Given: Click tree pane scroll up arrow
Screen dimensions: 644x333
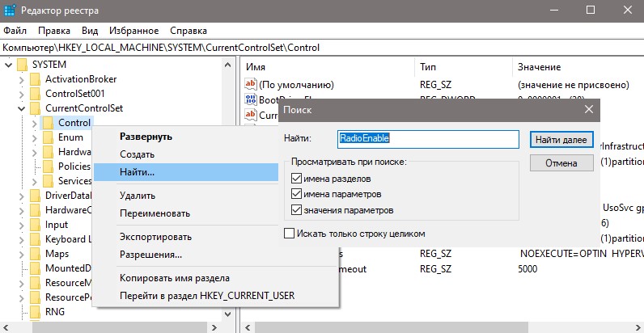Looking at the screenshot, I should [x=227, y=65].
